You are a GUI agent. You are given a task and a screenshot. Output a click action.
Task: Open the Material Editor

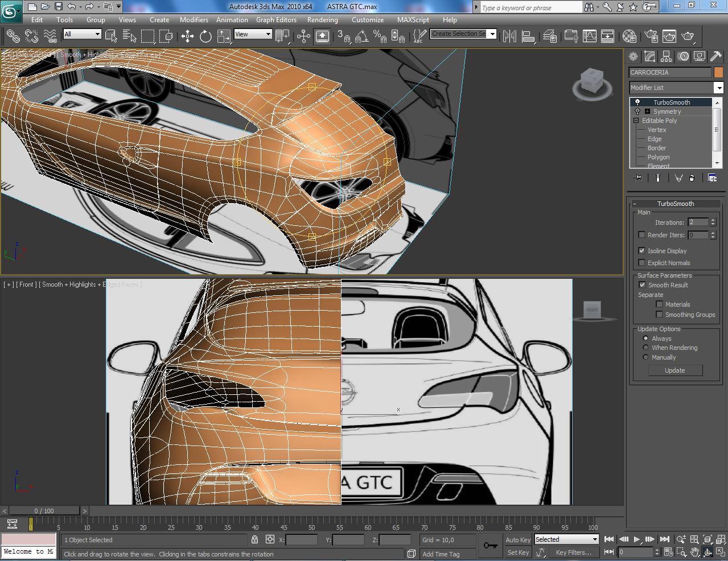[629, 36]
